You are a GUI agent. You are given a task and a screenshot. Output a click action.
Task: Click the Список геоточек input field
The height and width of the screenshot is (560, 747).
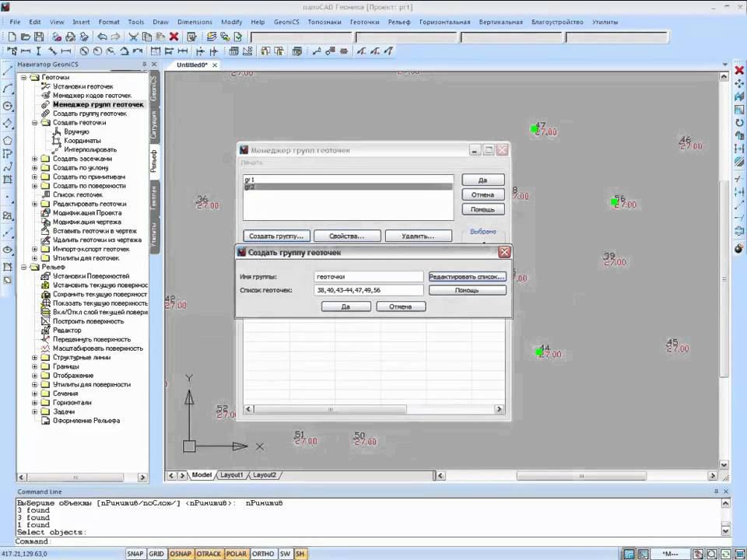pyautogui.click(x=369, y=290)
